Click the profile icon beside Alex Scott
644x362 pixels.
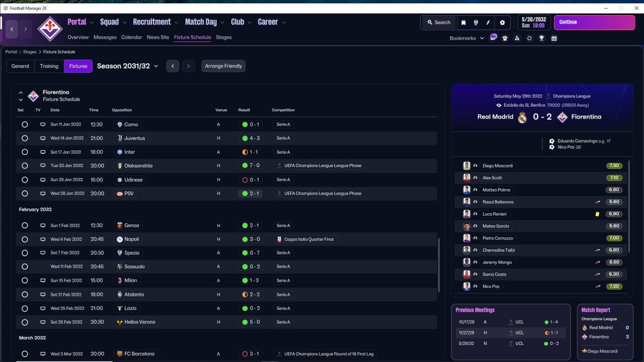tap(475, 178)
